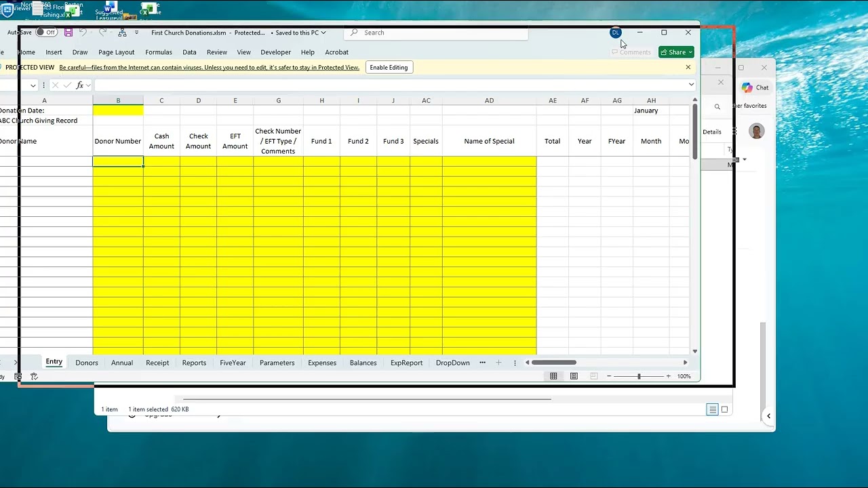Open the DL account profile icon

click(x=616, y=33)
